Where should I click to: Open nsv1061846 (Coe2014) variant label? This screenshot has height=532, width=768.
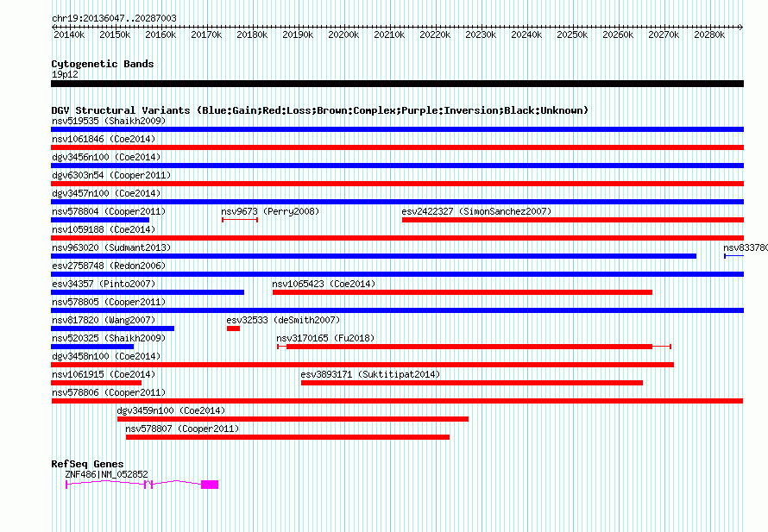104,139
